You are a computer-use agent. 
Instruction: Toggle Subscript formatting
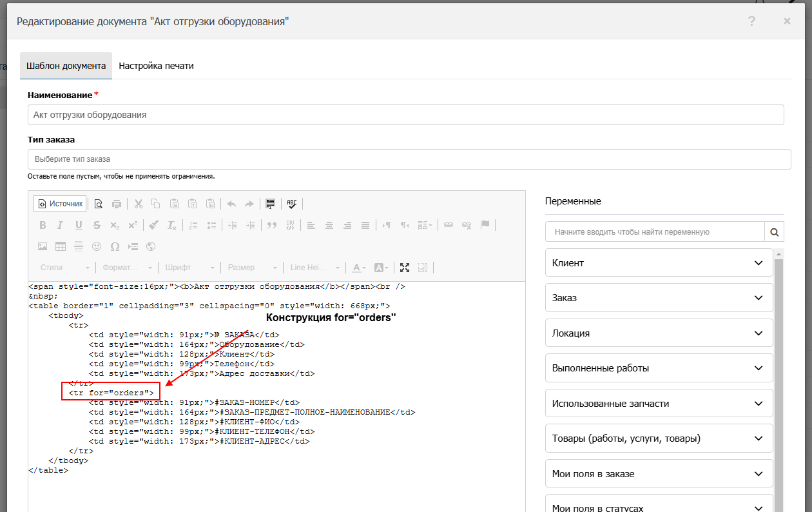tap(115, 225)
